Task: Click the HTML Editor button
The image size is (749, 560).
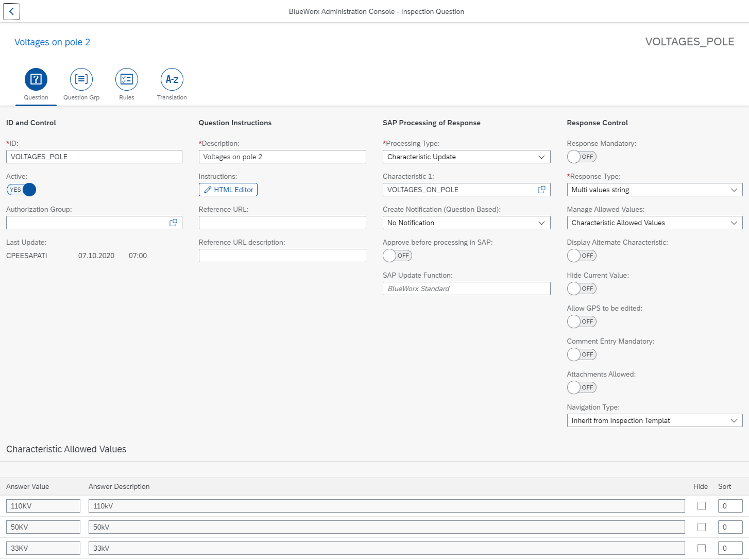Action: 228,190
